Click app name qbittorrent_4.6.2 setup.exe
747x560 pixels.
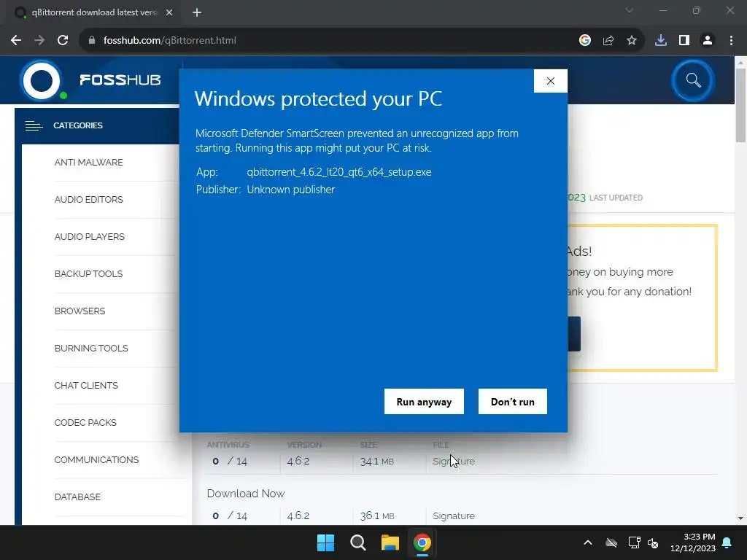339,172
